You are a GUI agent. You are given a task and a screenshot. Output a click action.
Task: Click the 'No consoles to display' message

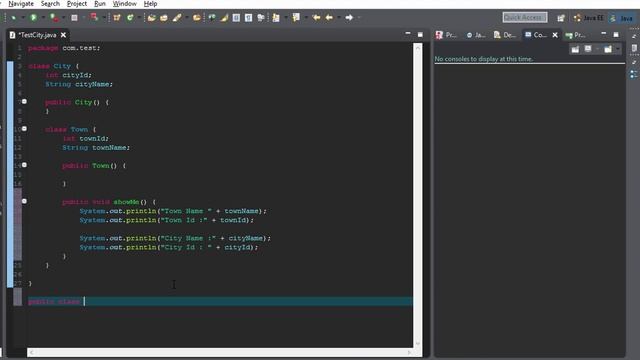click(x=484, y=59)
